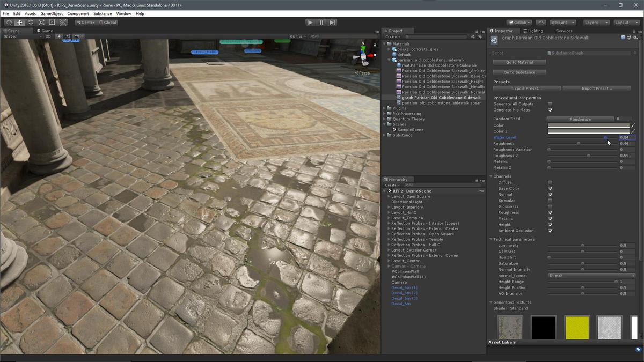Open the Collab button

pyautogui.click(x=519, y=23)
